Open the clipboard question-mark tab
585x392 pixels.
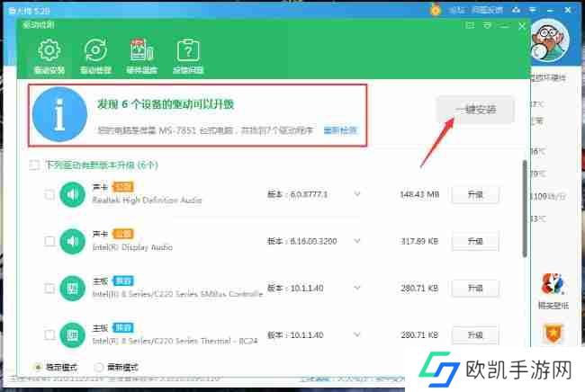click(188, 57)
